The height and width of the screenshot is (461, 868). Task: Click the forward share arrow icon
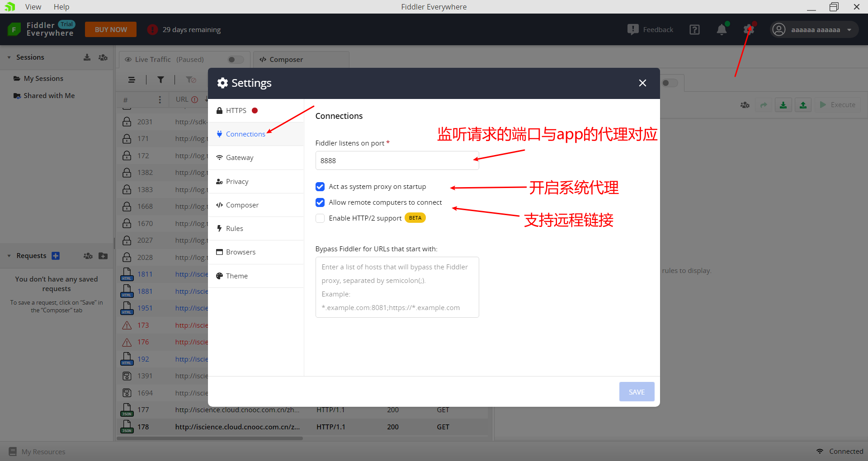(x=764, y=105)
